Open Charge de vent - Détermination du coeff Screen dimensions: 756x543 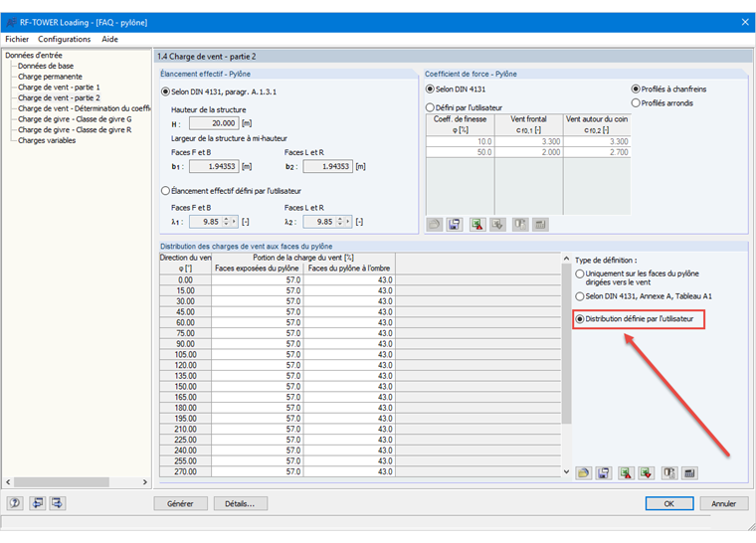coord(84,108)
